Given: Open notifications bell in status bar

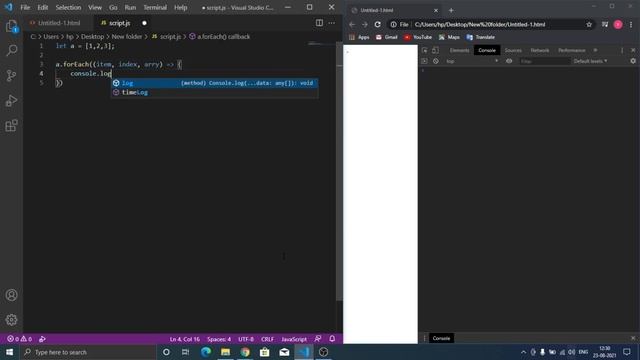Looking at the screenshot, I should (332, 339).
